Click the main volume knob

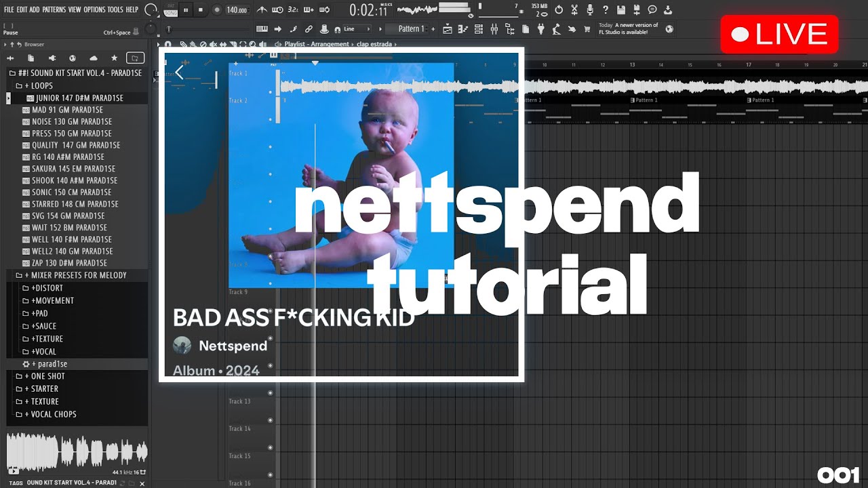point(149,10)
